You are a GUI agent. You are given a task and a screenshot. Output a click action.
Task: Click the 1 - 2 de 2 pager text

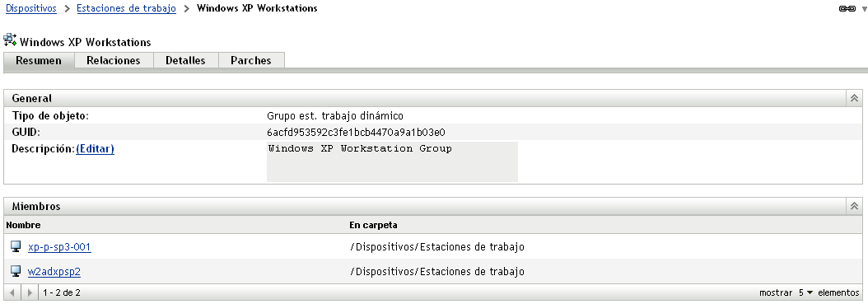click(x=62, y=292)
